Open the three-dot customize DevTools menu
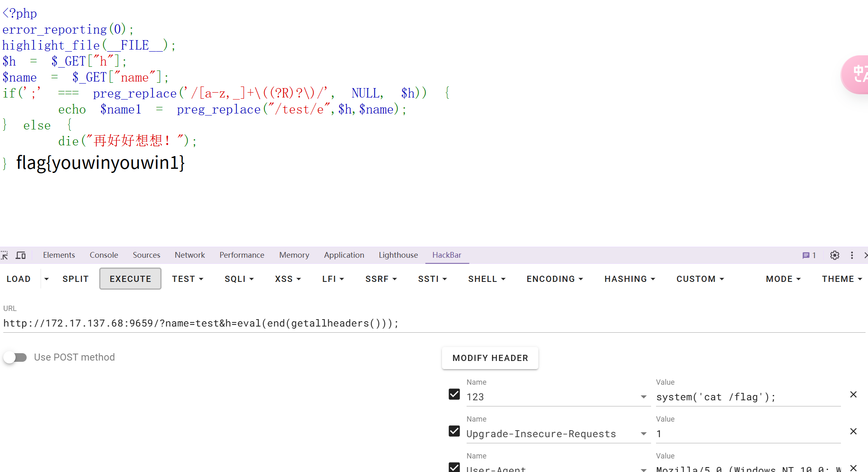 [x=852, y=255]
